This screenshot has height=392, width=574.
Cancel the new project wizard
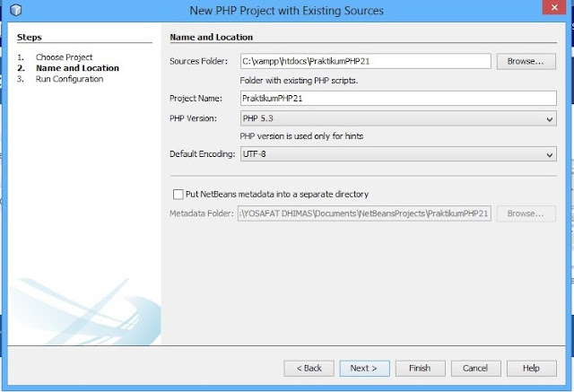click(476, 368)
